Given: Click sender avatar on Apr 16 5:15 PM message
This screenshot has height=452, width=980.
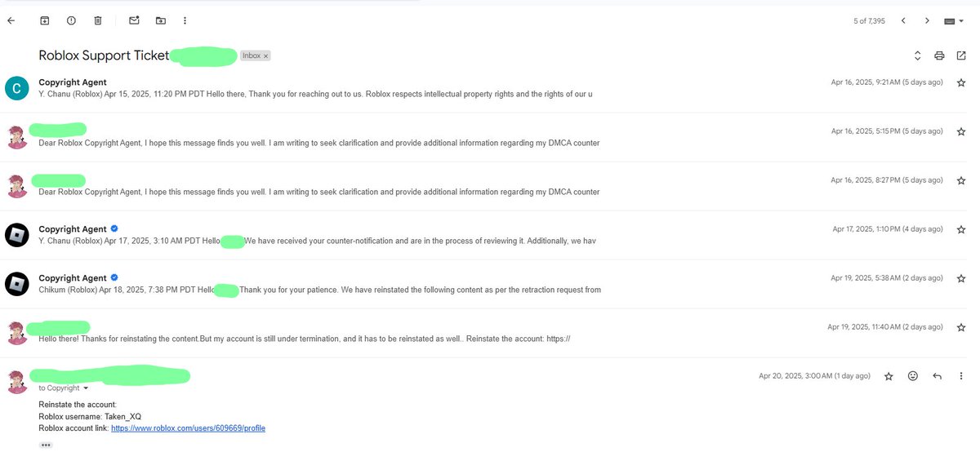Looking at the screenshot, I should point(16,137).
